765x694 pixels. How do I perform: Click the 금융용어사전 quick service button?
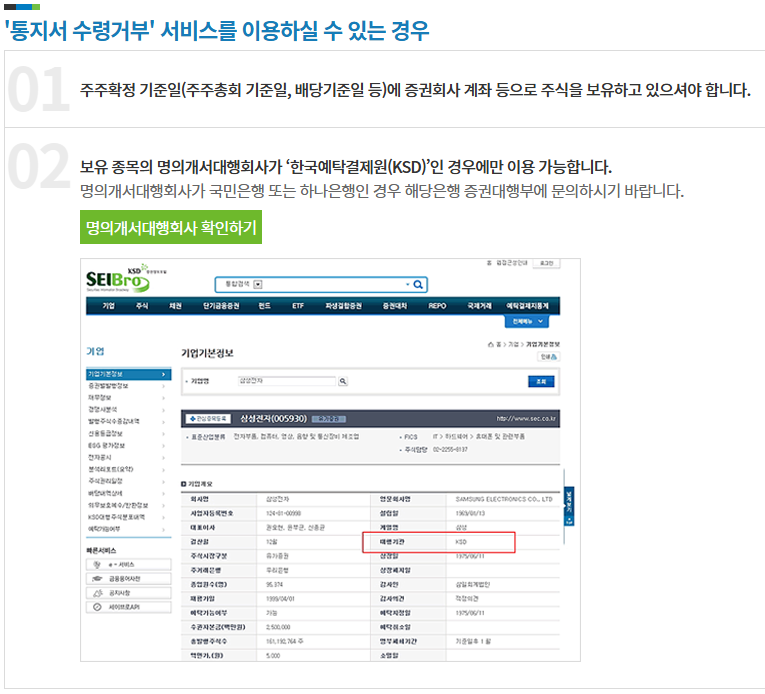click(x=129, y=579)
